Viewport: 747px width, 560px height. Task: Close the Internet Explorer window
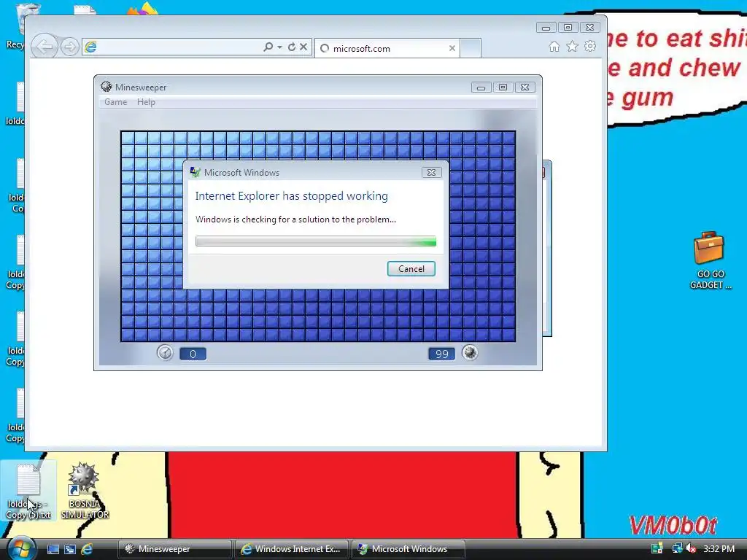[589, 28]
